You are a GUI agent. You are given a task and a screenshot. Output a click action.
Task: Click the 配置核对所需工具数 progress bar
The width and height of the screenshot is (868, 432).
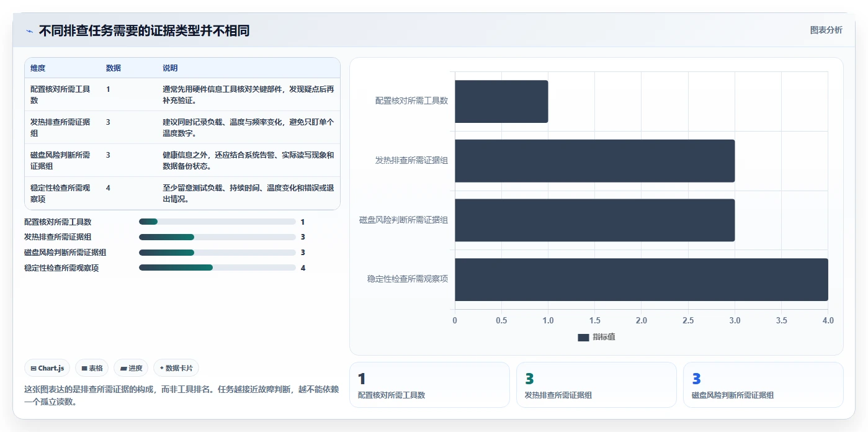pos(217,222)
